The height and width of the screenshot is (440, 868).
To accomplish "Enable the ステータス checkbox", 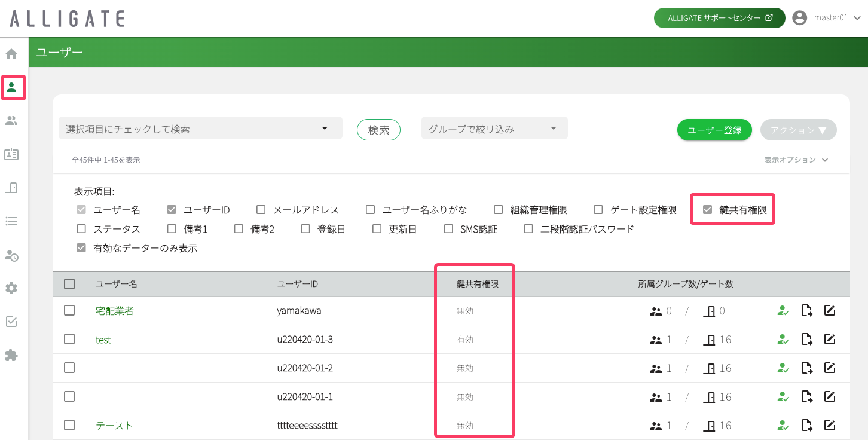I will [x=81, y=229].
